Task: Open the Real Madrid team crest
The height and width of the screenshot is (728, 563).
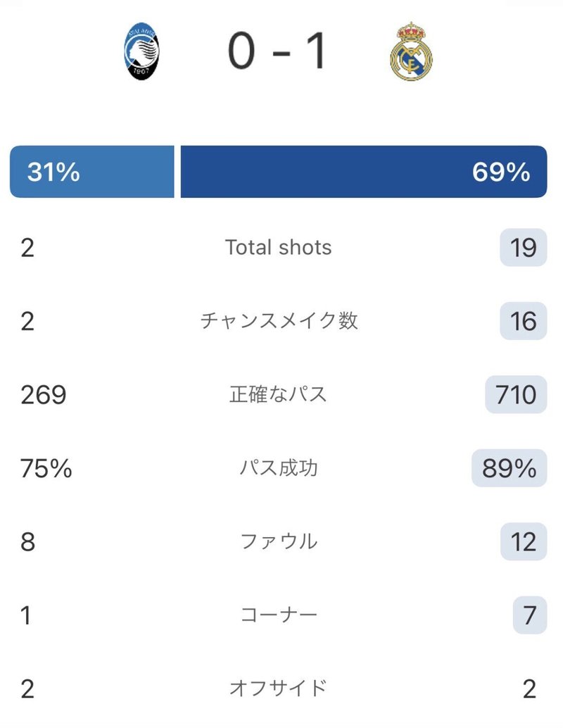Action: pyautogui.click(x=411, y=51)
